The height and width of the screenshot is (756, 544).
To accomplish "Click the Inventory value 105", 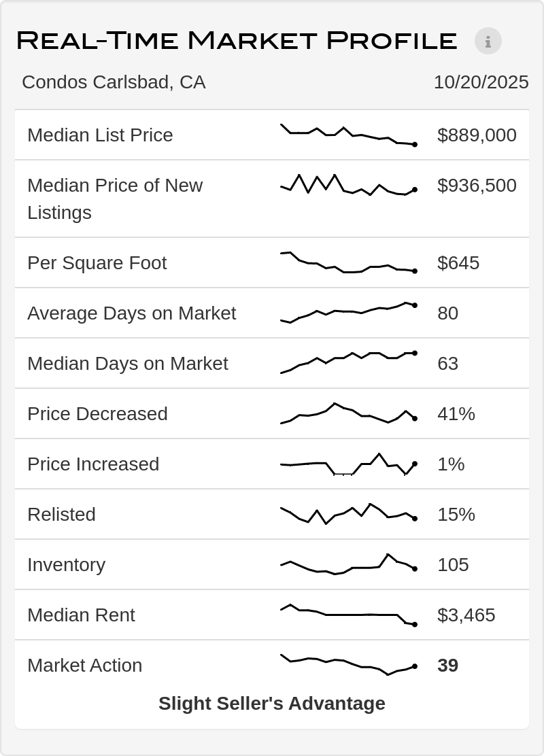I will pyautogui.click(x=453, y=565).
